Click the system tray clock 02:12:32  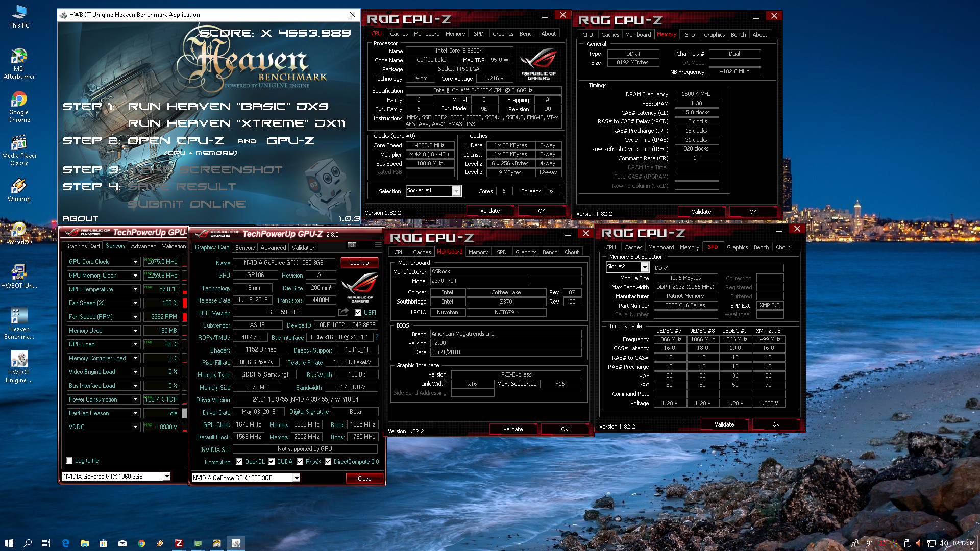[x=963, y=543]
